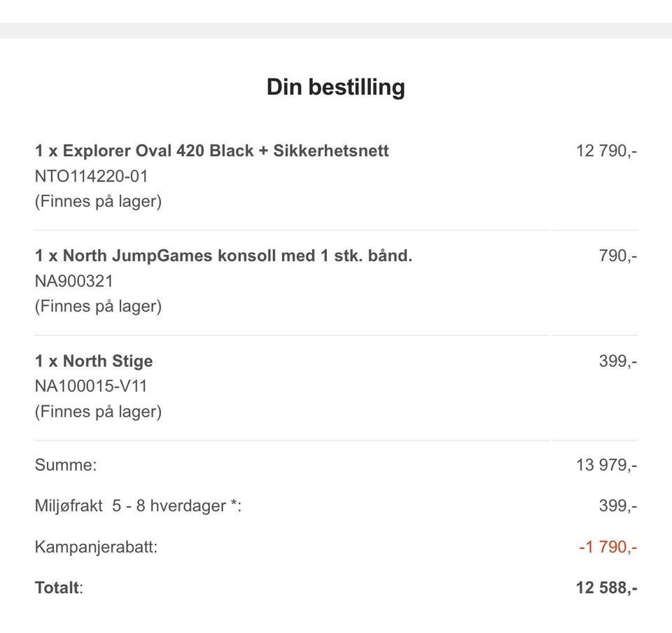
Task: Click the red discount amount -1 790,-
Action: 608,546
